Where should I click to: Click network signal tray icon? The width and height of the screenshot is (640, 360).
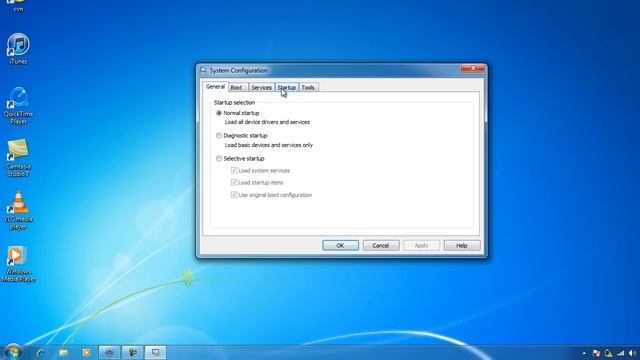point(620,353)
